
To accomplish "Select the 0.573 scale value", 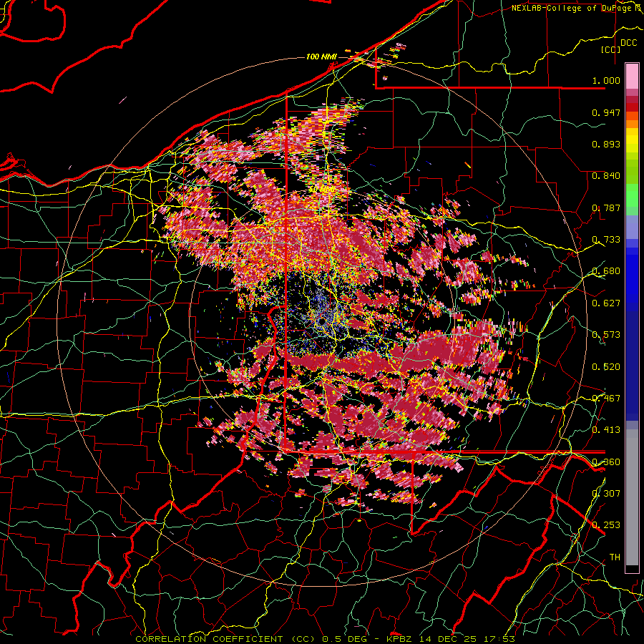I will pyautogui.click(x=606, y=334).
